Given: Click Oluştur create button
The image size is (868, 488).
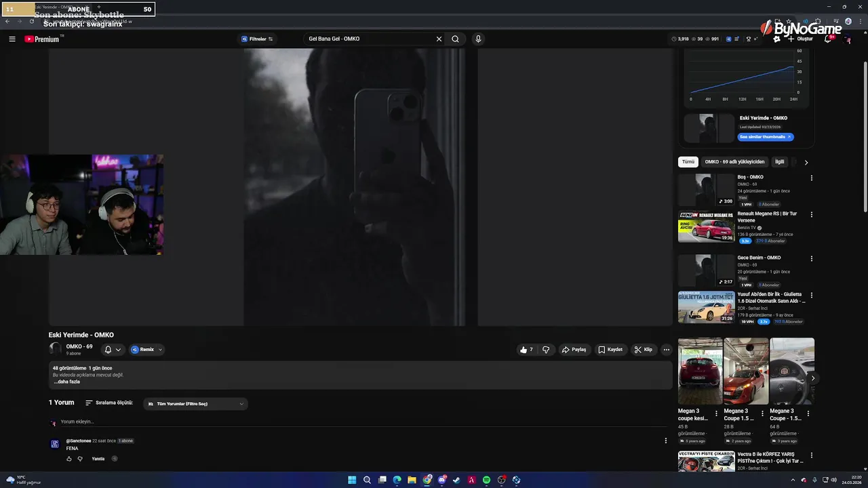Looking at the screenshot, I should tap(800, 39).
